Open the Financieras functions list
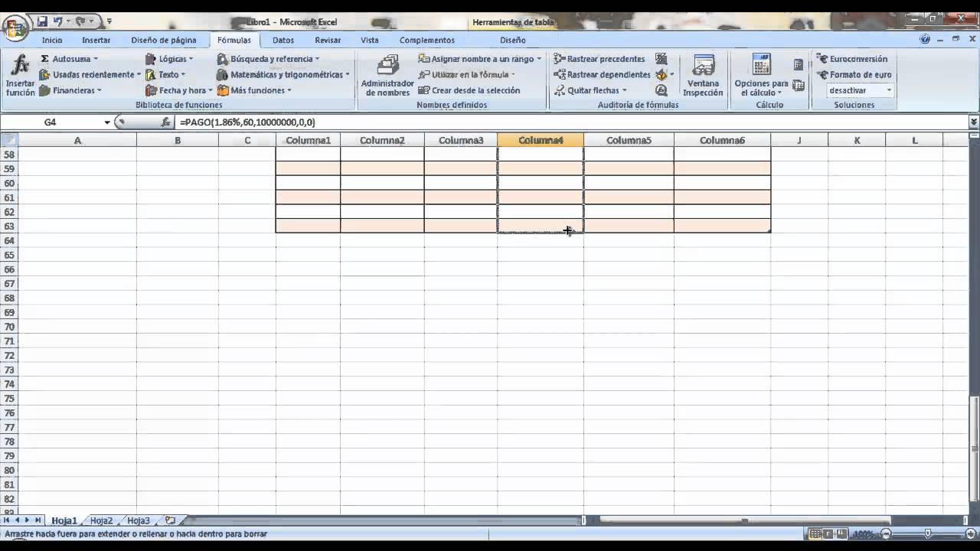The width and height of the screenshot is (980, 551). tap(70, 90)
